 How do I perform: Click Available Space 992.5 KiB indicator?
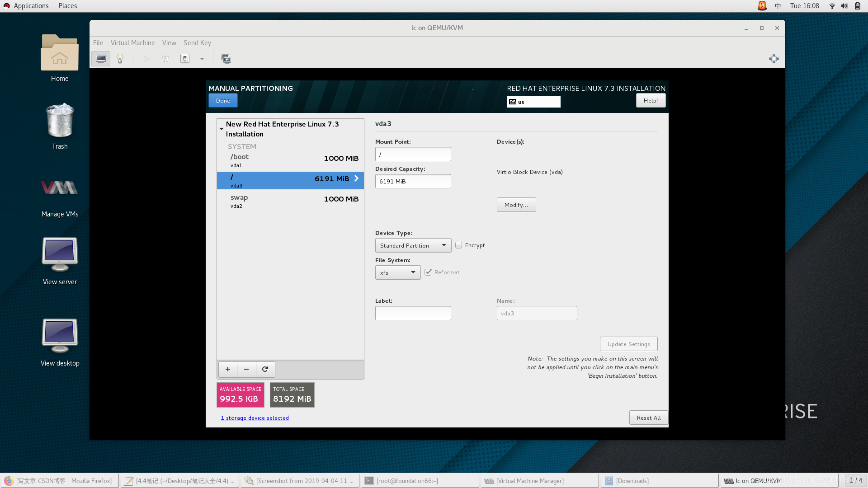(241, 395)
